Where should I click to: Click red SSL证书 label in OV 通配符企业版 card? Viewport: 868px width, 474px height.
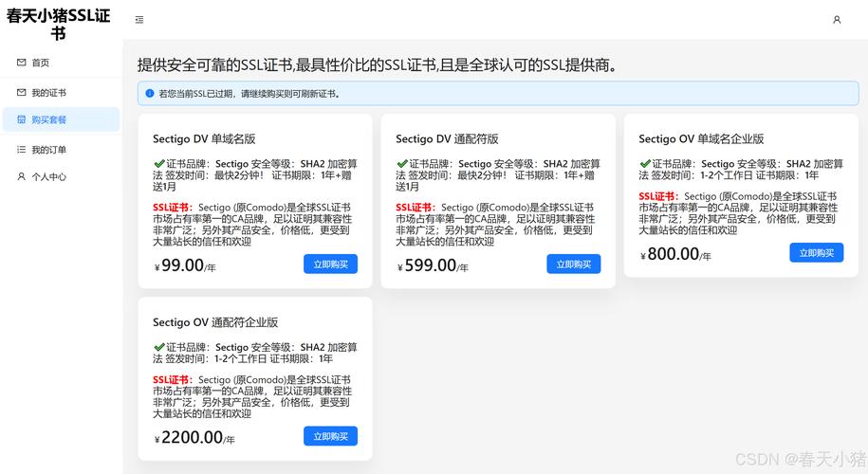[x=173, y=380]
